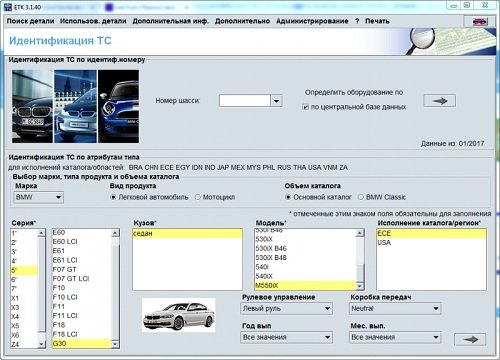Open the Коробка передач Neutral dropdown

pos(395,309)
